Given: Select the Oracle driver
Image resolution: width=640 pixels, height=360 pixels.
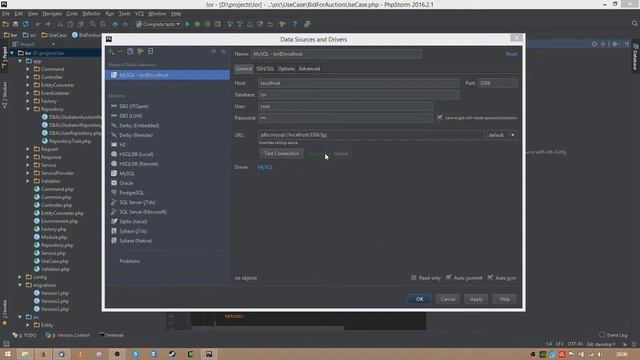Looking at the screenshot, I should (127, 183).
